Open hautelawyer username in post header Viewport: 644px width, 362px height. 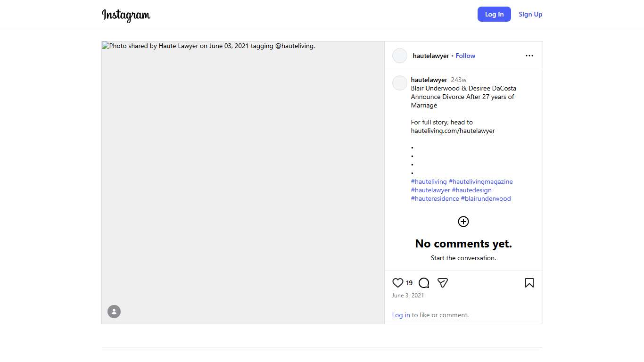click(x=431, y=56)
